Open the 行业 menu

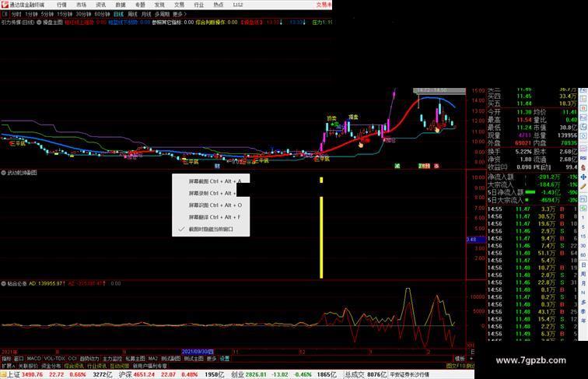pyautogui.click(x=199, y=5)
